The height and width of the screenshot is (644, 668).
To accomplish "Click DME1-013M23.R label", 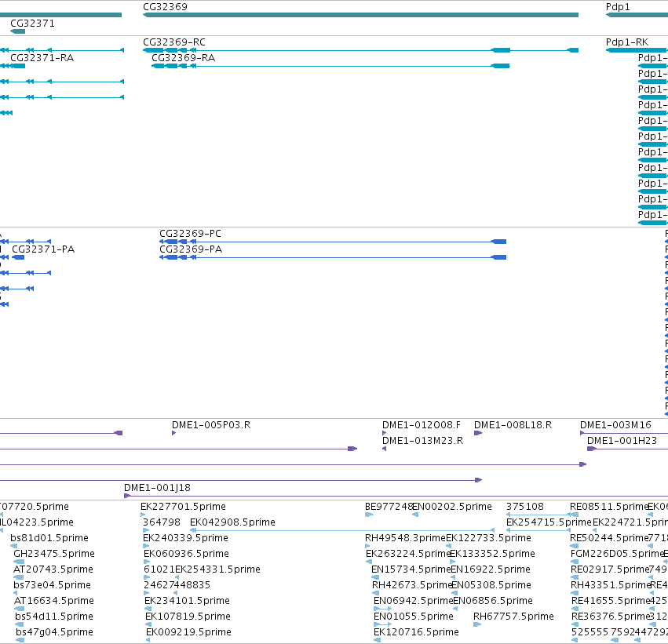I will click(x=422, y=441).
